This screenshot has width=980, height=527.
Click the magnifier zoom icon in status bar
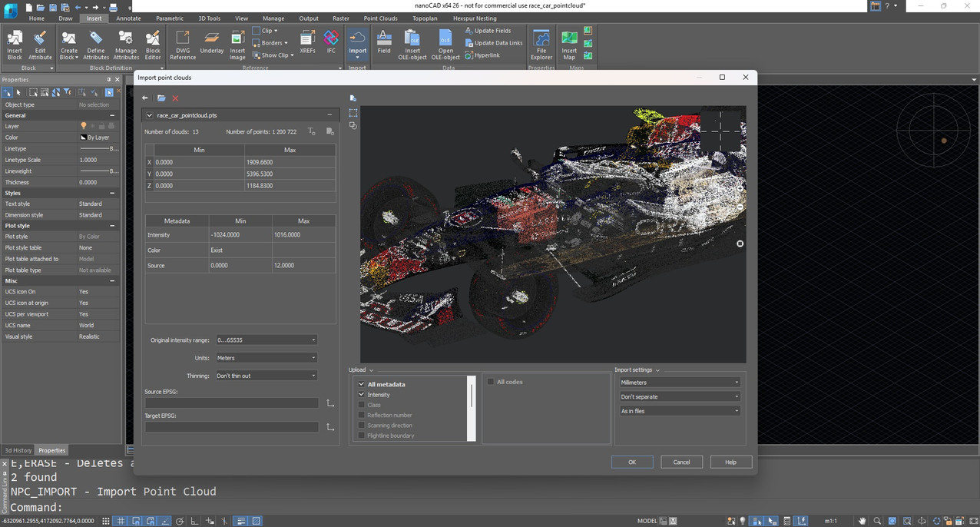pos(877,521)
